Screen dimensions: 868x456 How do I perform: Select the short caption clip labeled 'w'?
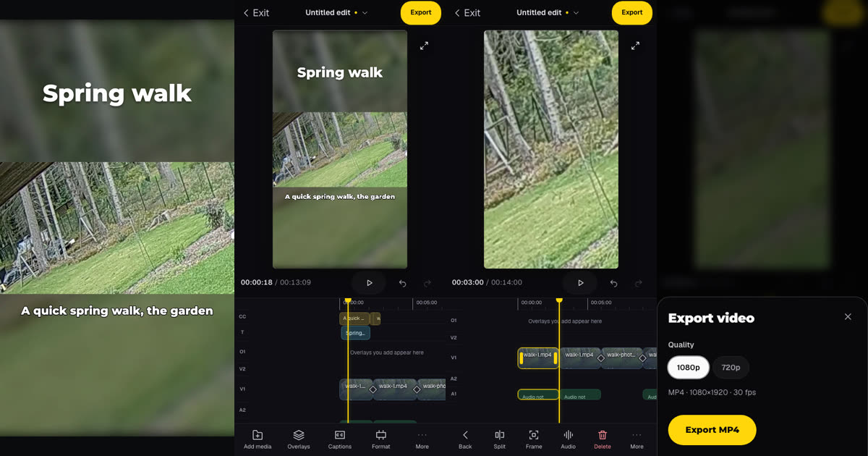[x=375, y=318]
